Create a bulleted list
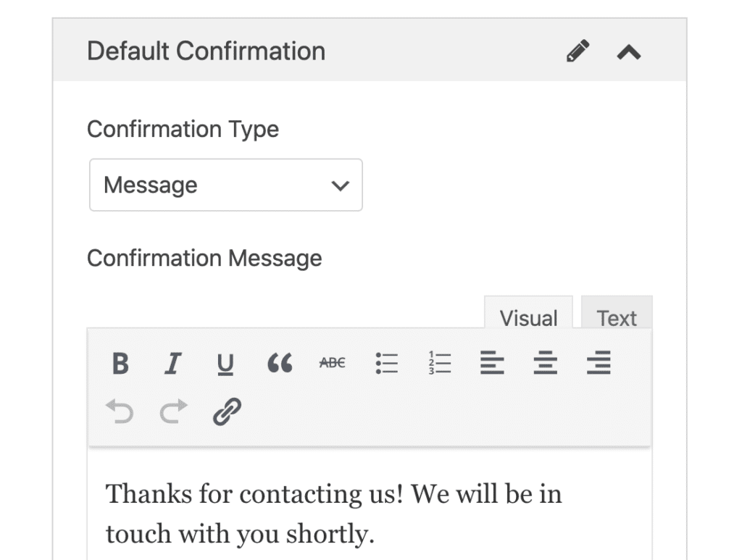The height and width of the screenshot is (560, 742). (386, 363)
